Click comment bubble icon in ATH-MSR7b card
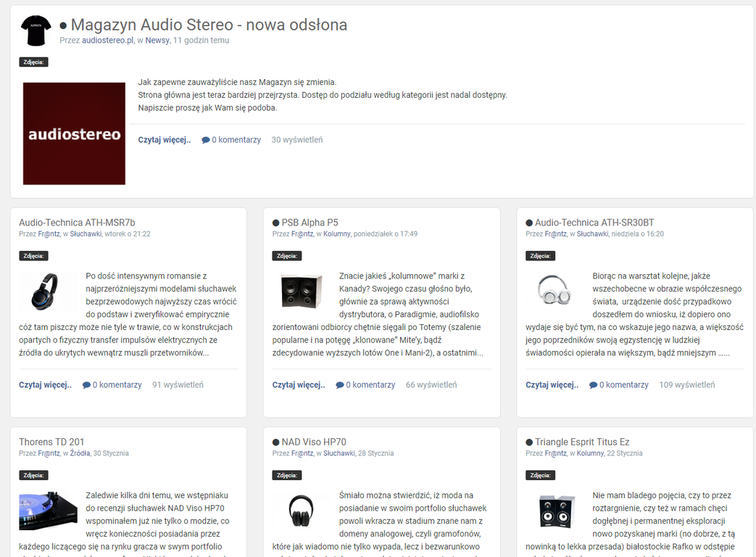 pos(87,385)
